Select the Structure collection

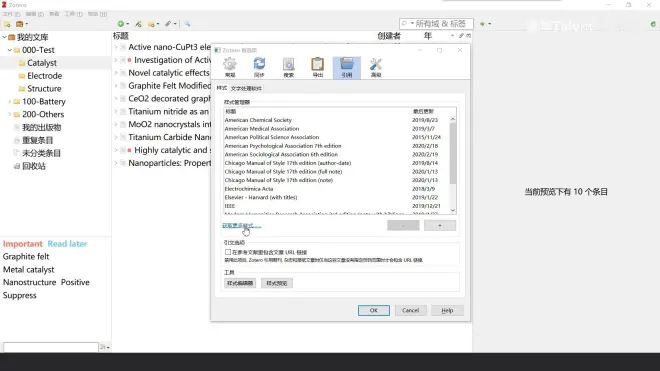tap(44, 88)
